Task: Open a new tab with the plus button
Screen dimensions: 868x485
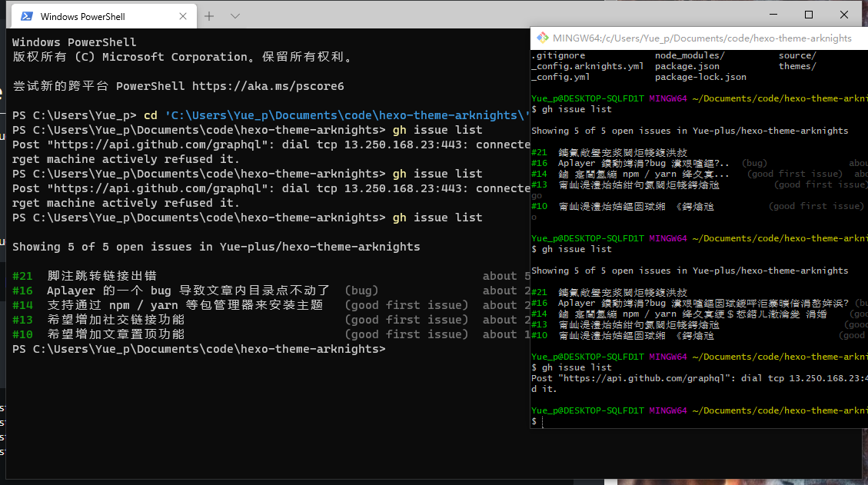Action: (x=210, y=15)
